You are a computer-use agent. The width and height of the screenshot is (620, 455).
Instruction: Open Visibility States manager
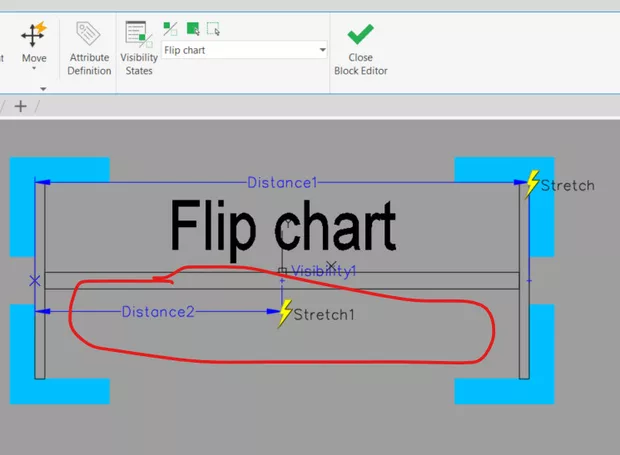click(139, 48)
